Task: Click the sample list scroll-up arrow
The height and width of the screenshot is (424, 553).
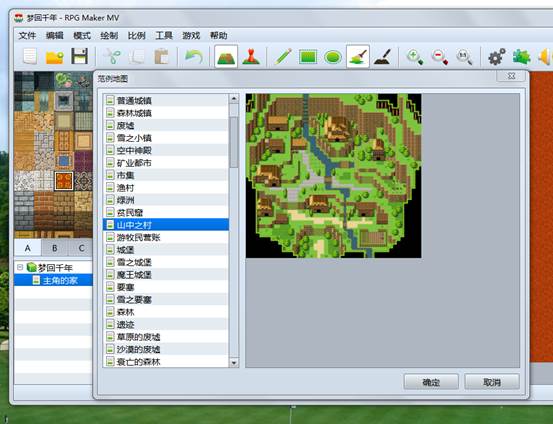Action: [x=233, y=98]
